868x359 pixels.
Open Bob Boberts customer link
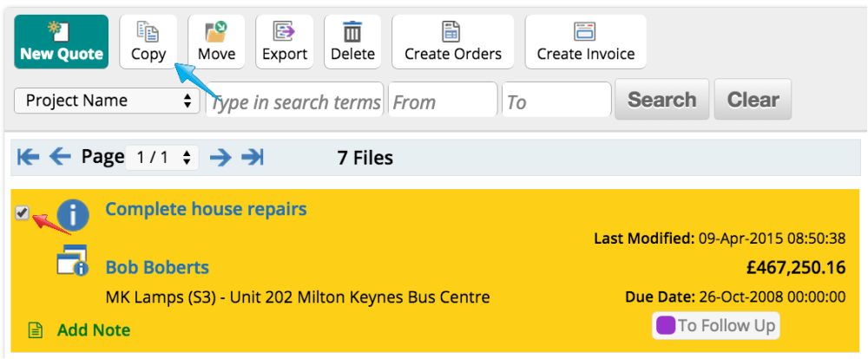click(x=157, y=268)
